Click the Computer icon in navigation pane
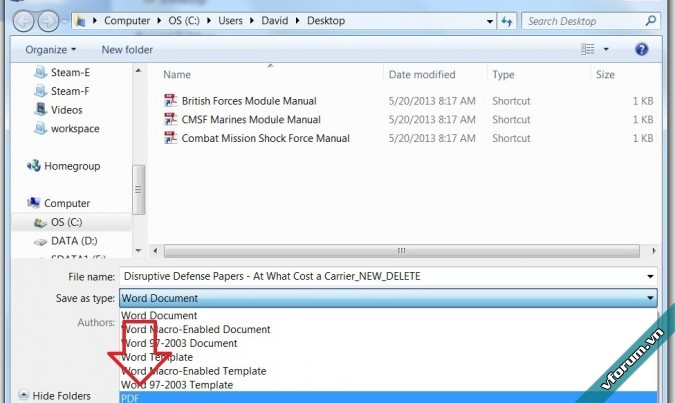The width and height of the screenshot is (675, 403). (x=34, y=203)
